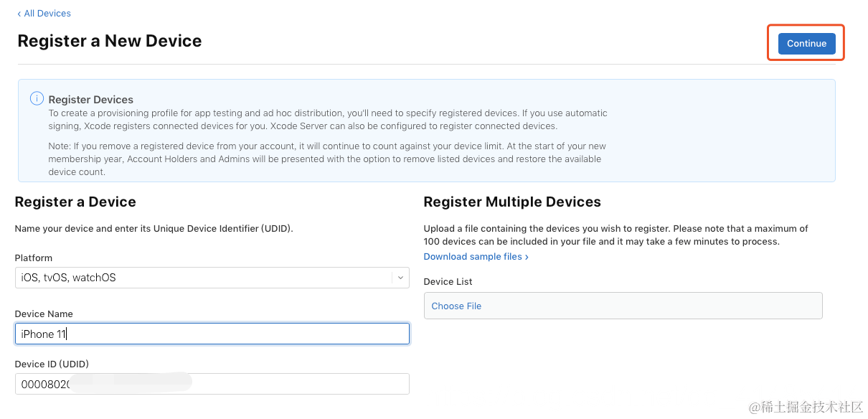Click the arrow after Download sample files
The width and height of the screenshot is (868, 419).
[527, 257]
